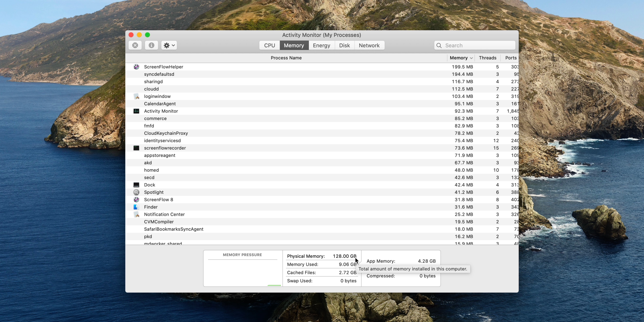Screen dimensions: 644x322
Task: Click the ScreenFlowHelper process icon
Action: coord(136,67)
